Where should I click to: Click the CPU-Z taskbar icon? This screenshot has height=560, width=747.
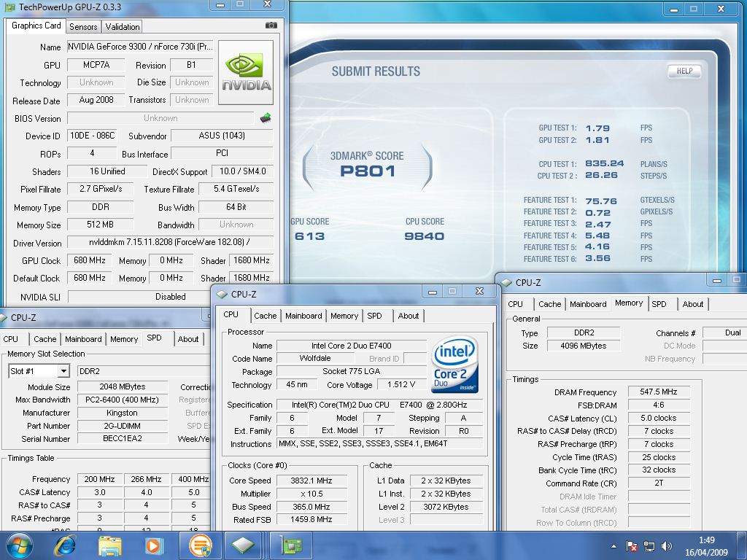tap(244, 545)
